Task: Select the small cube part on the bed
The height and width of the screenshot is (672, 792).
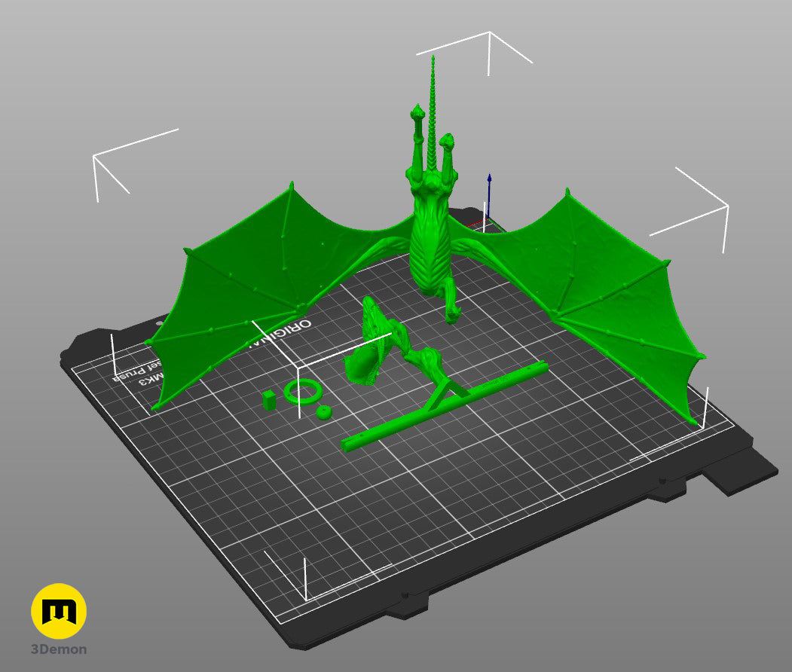Action: pos(269,399)
